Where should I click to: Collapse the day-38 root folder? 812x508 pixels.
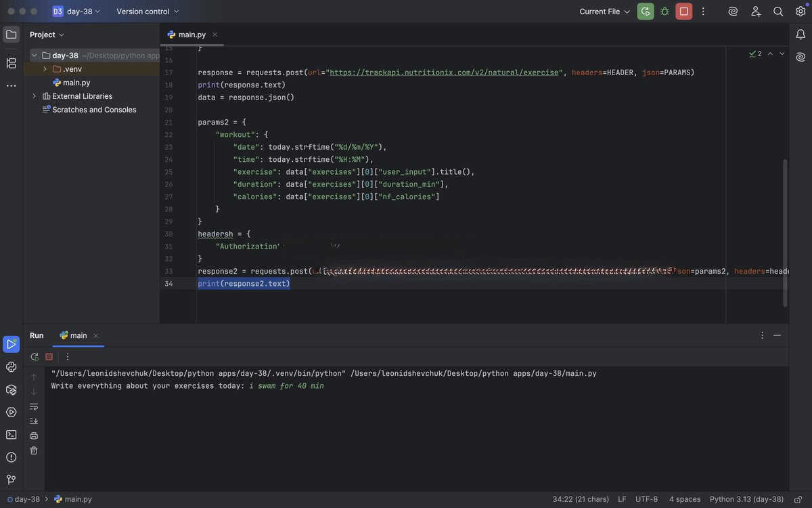coord(35,56)
